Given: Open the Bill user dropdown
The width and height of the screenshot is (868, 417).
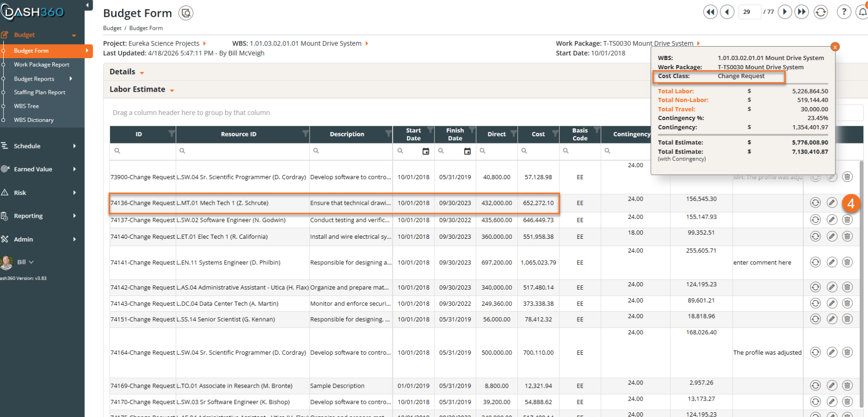Looking at the screenshot, I should tap(25, 262).
